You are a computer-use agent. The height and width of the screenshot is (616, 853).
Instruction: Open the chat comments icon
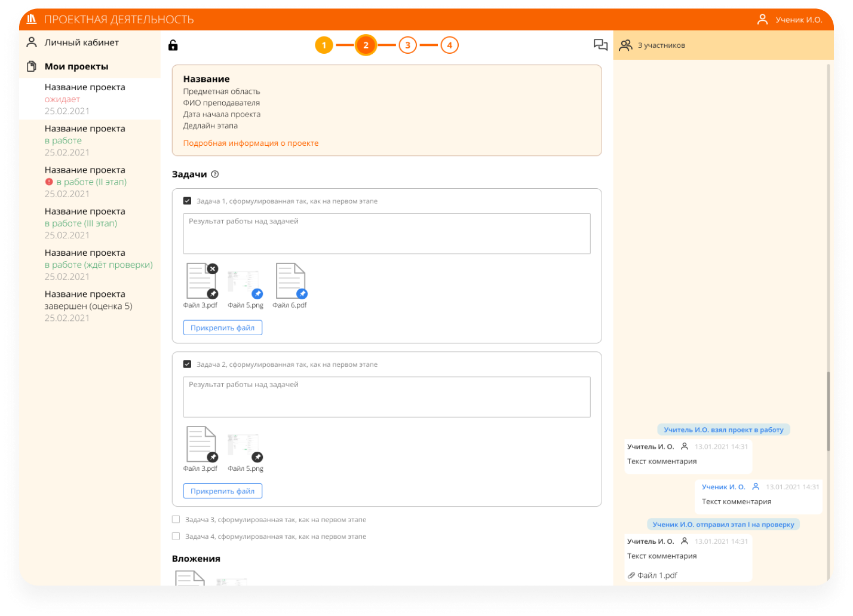[x=600, y=45]
